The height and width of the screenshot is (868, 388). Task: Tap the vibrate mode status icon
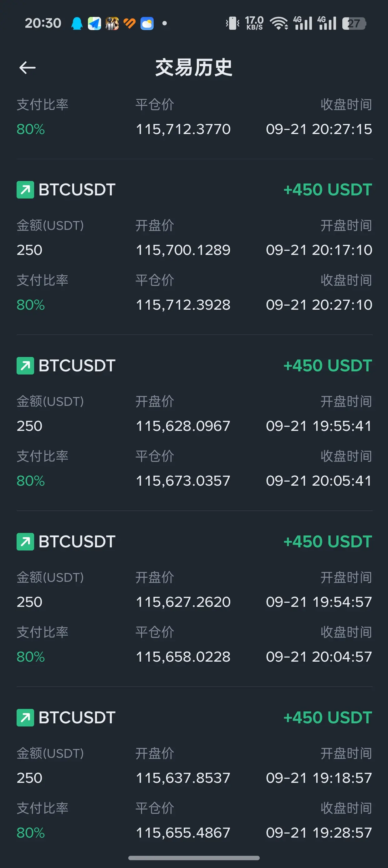point(232,23)
